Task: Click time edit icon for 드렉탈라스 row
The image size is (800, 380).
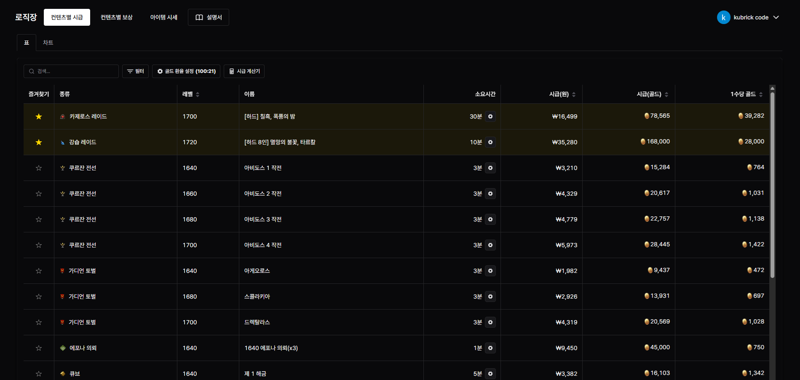Action: [490, 322]
